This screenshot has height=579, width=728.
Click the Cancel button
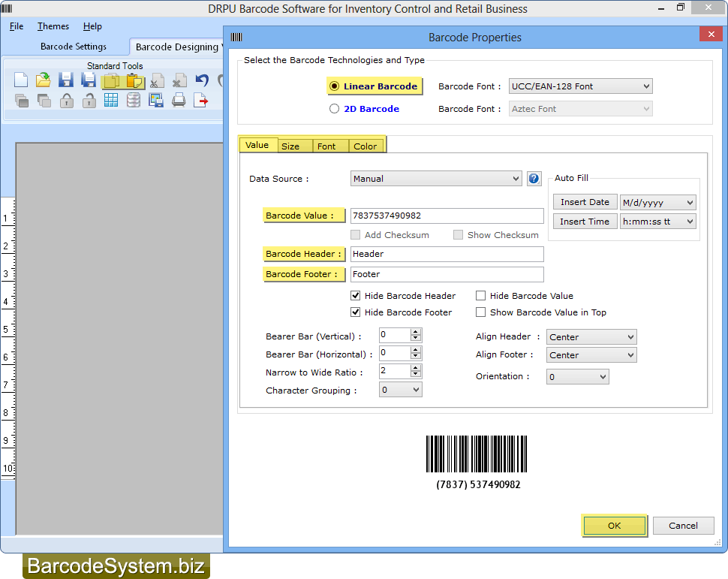coord(684,526)
